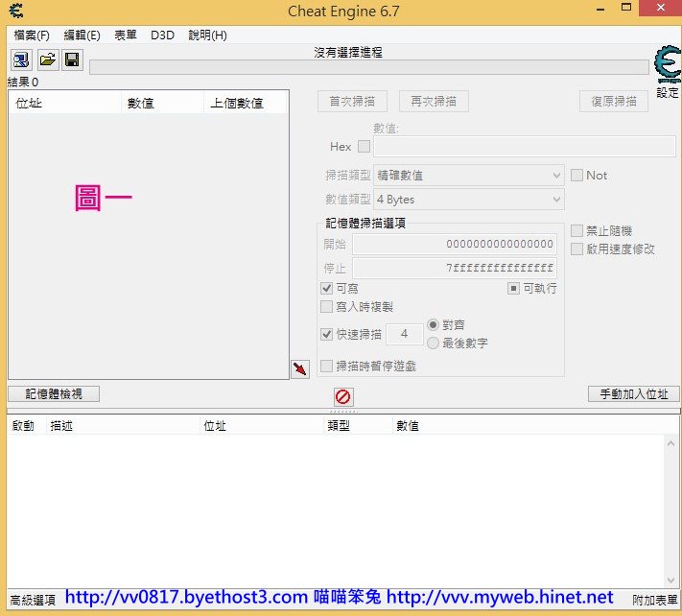Click the 首次掃描 button

tap(352, 102)
